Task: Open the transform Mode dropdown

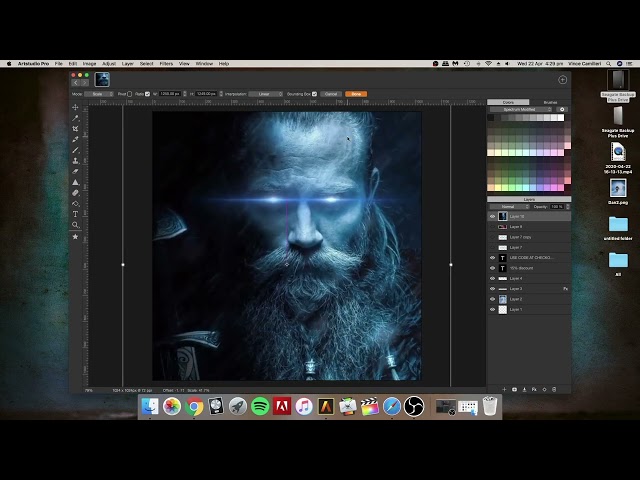Action: click(x=99, y=94)
